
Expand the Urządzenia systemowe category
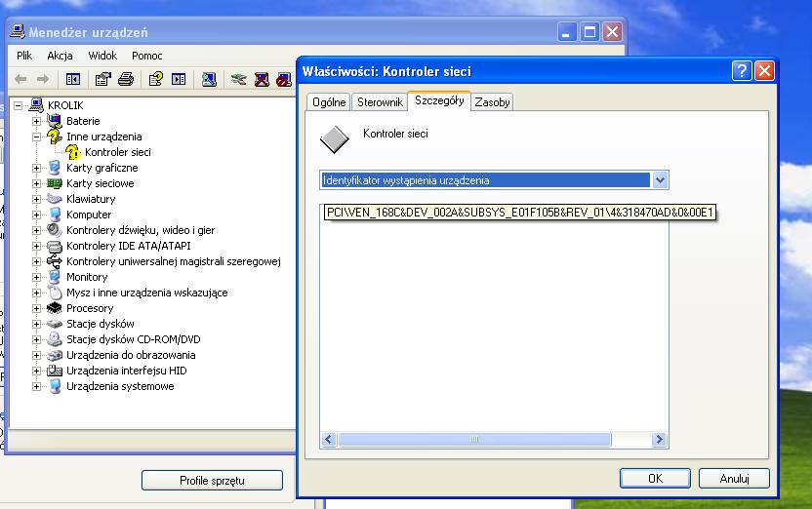pyautogui.click(x=36, y=386)
